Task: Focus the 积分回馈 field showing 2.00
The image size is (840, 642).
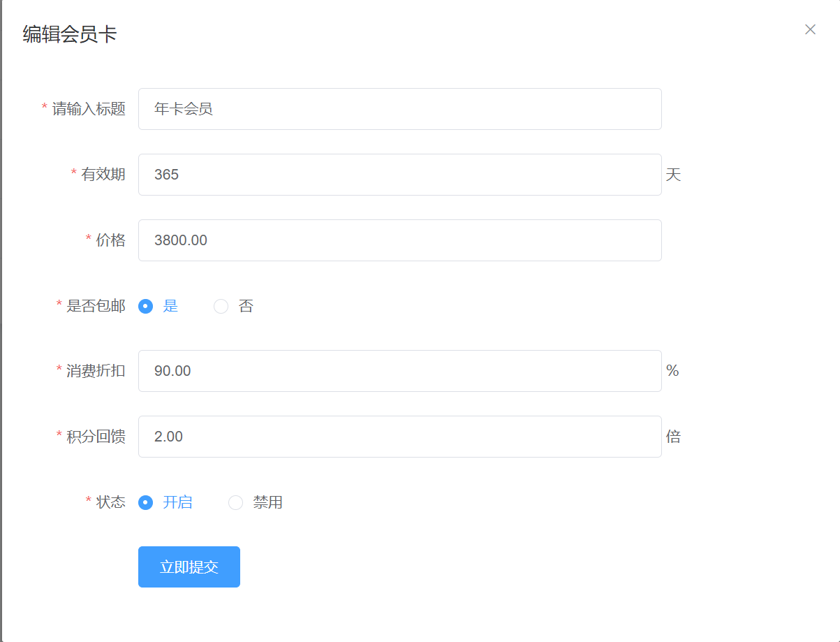Action: click(399, 437)
